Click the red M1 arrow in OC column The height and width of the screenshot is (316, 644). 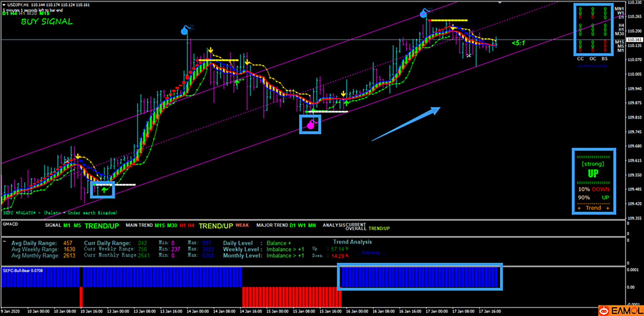[593, 50]
